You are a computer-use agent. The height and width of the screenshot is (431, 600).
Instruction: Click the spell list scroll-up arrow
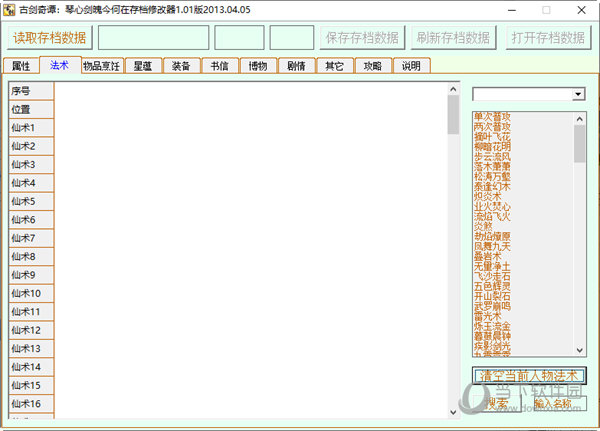(x=580, y=119)
